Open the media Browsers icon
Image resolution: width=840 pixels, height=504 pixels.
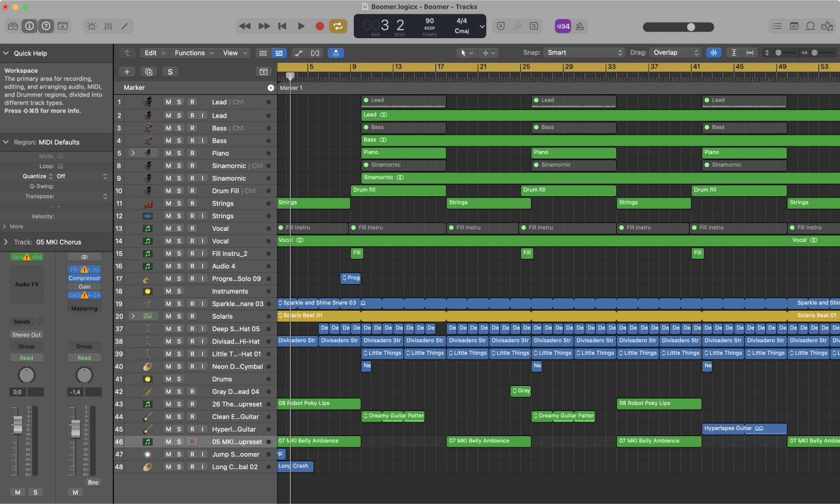pos(827,26)
